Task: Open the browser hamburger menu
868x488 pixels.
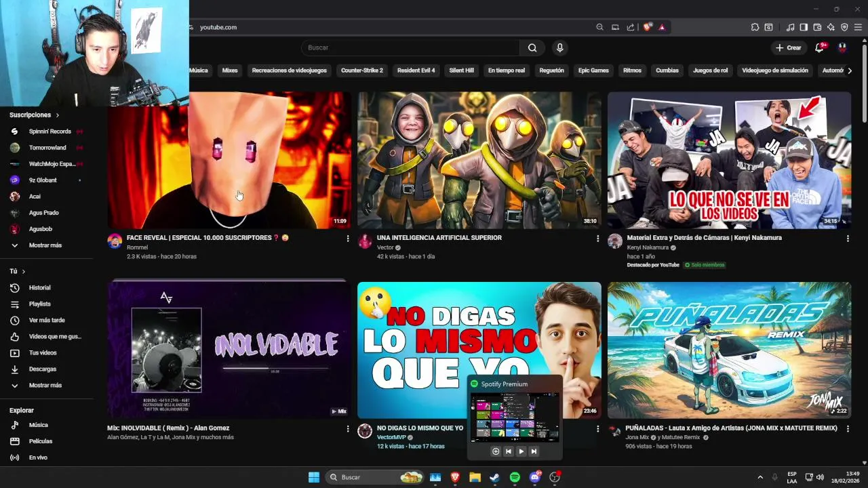Action: (x=859, y=27)
